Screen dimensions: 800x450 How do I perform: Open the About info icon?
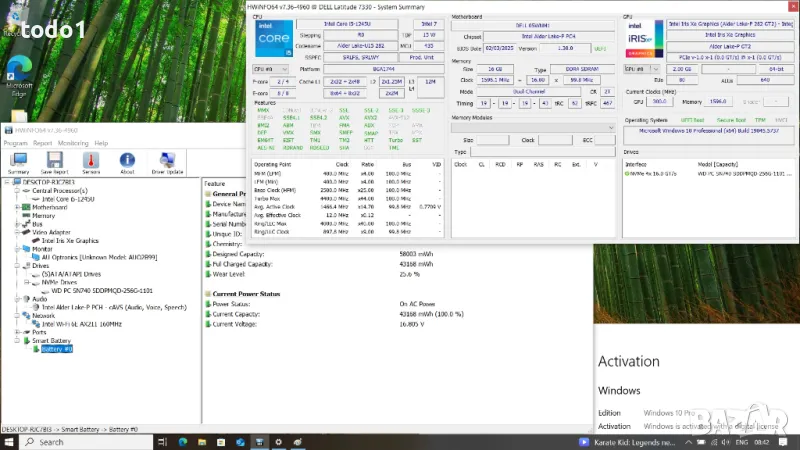pos(127,162)
